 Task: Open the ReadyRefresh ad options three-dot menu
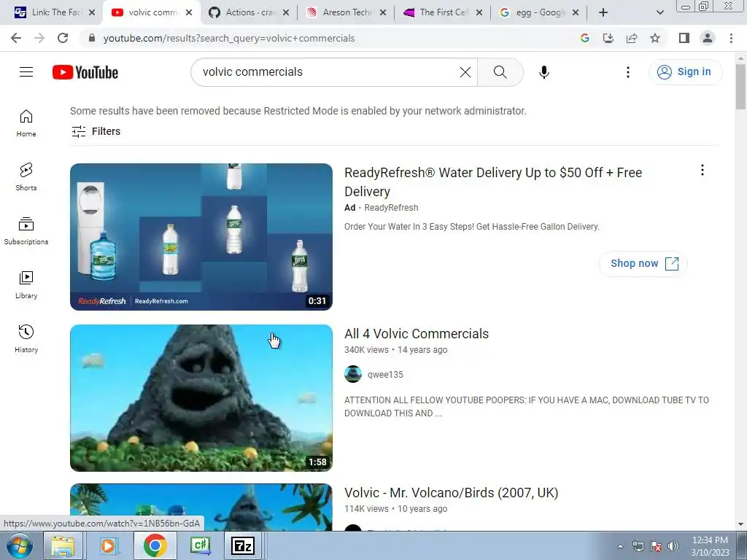(703, 170)
